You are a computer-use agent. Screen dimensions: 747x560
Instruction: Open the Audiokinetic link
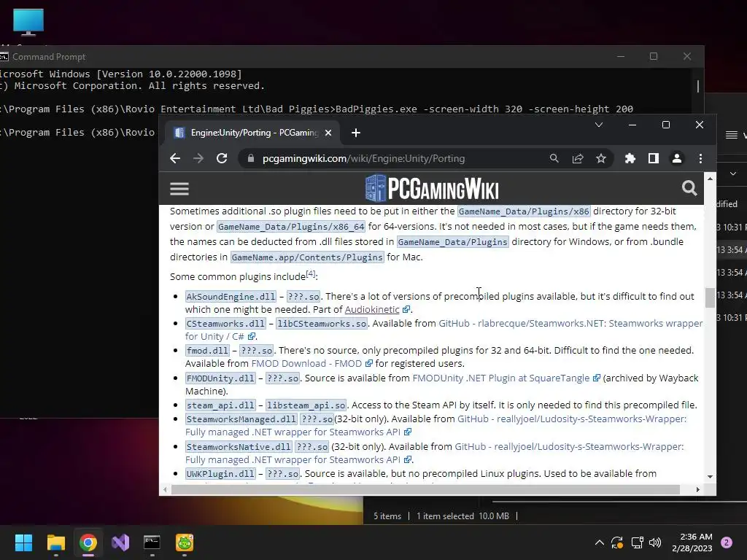pos(371,309)
